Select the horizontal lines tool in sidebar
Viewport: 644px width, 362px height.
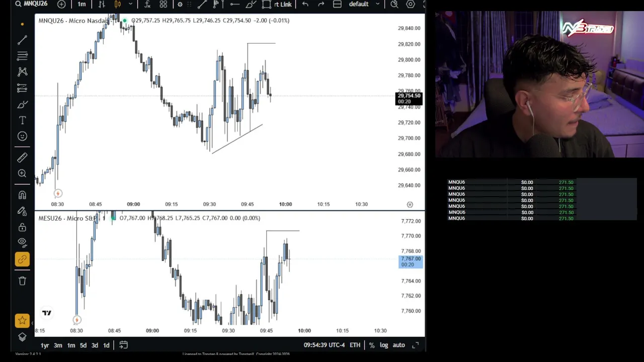point(22,56)
